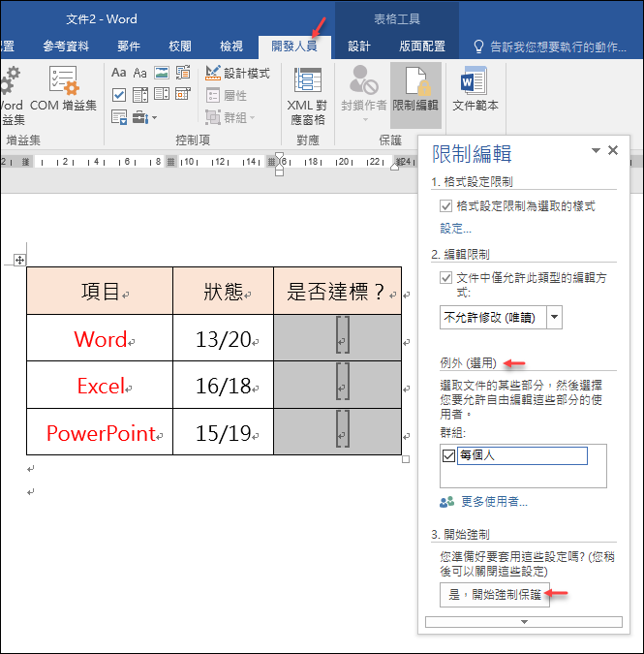Click editable cell in Word row
The width and height of the screenshot is (644, 654).
point(337,338)
